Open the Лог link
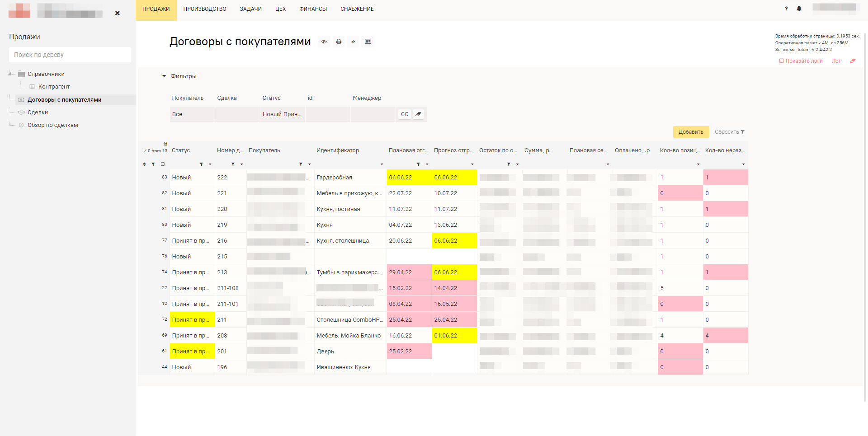Viewport: 868px width, 436px height. 836,61
